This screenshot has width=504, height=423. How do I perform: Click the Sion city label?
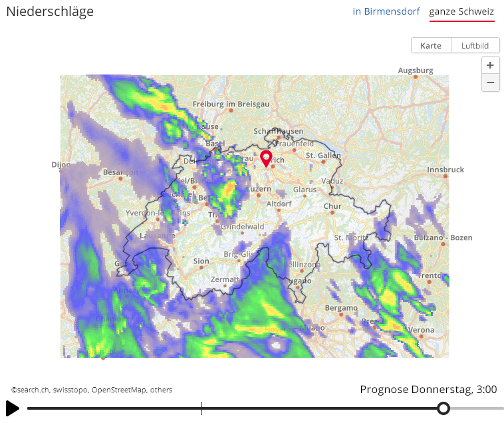coord(201,261)
